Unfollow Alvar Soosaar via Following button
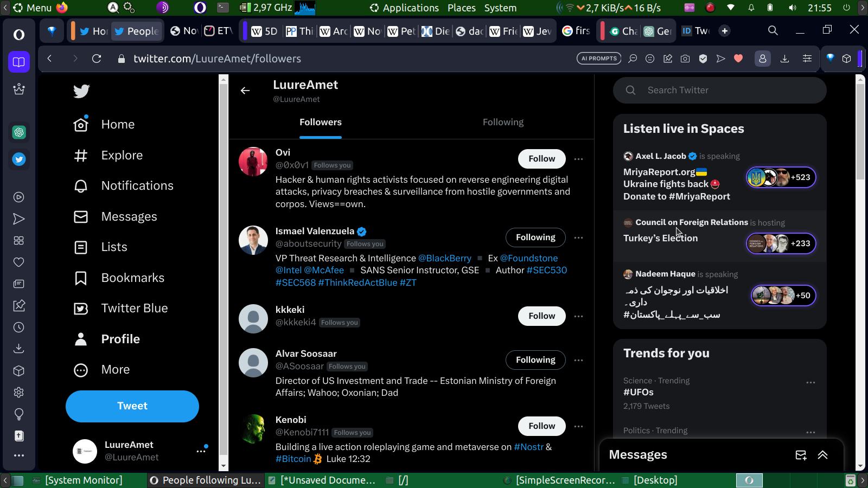The height and width of the screenshot is (488, 868). tap(535, 360)
